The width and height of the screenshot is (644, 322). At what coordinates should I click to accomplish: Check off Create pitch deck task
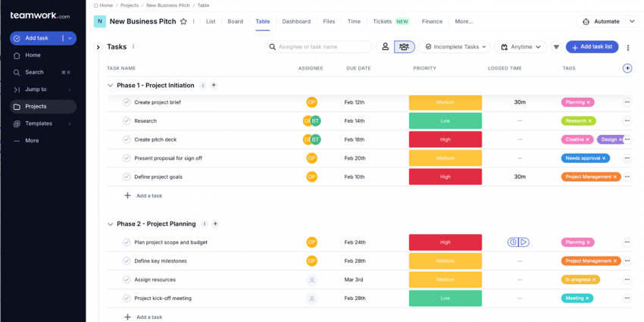click(x=127, y=139)
